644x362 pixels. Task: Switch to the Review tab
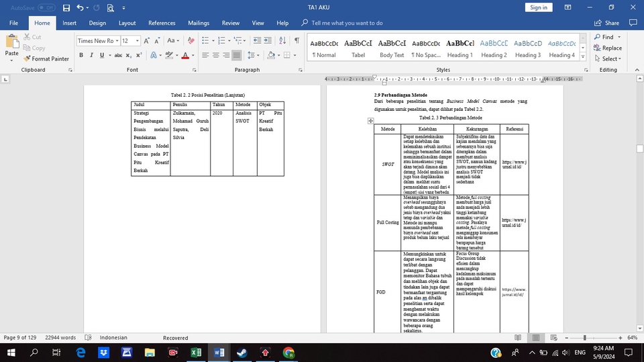(230, 23)
